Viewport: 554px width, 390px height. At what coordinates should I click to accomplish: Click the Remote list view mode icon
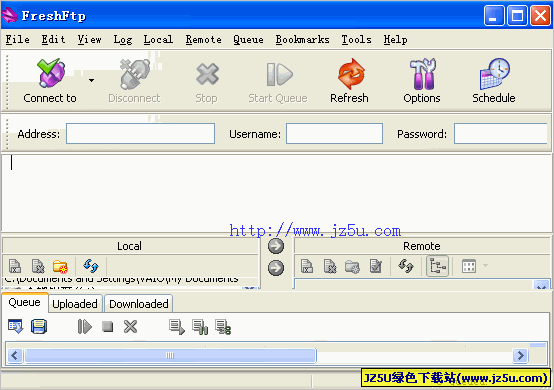pos(469,266)
